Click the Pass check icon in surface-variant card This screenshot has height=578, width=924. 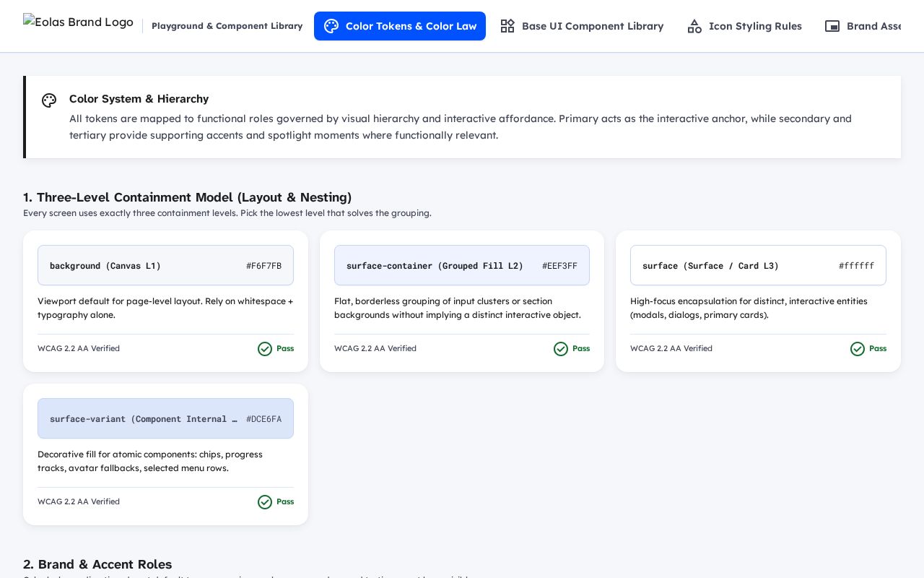click(x=265, y=502)
